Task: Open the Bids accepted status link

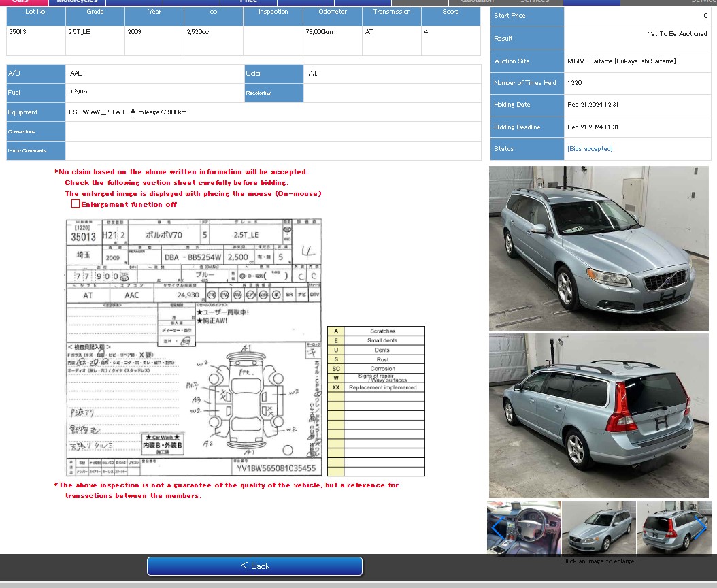Action: (x=590, y=149)
